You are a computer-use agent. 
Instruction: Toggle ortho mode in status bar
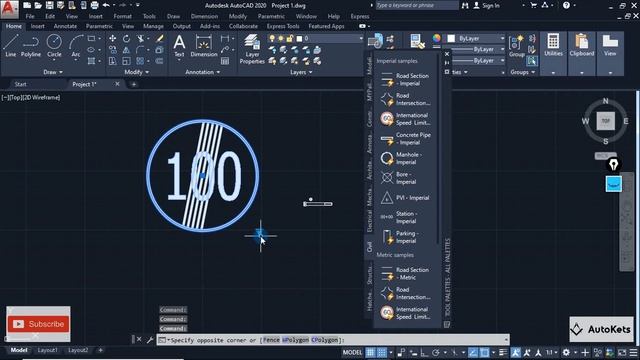pos(424,352)
